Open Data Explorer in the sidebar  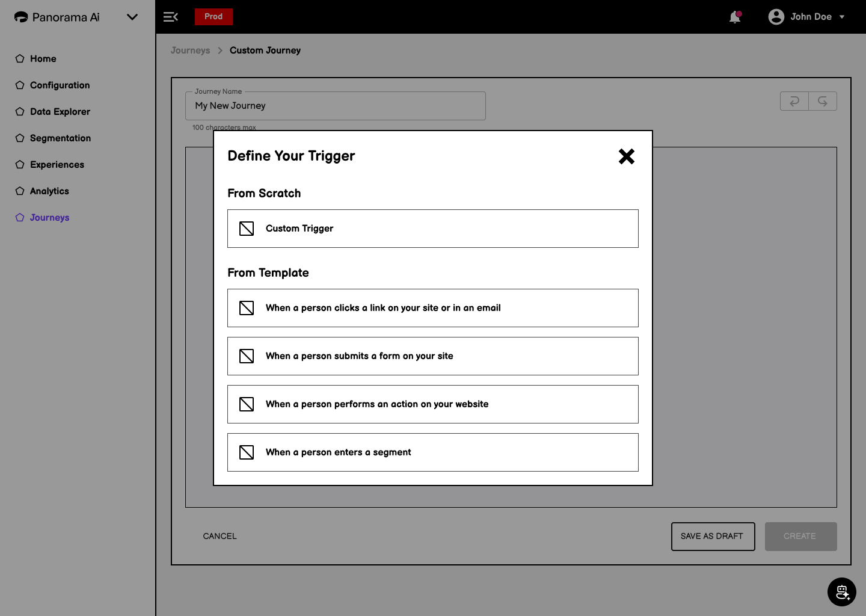[x=60, y=112]
